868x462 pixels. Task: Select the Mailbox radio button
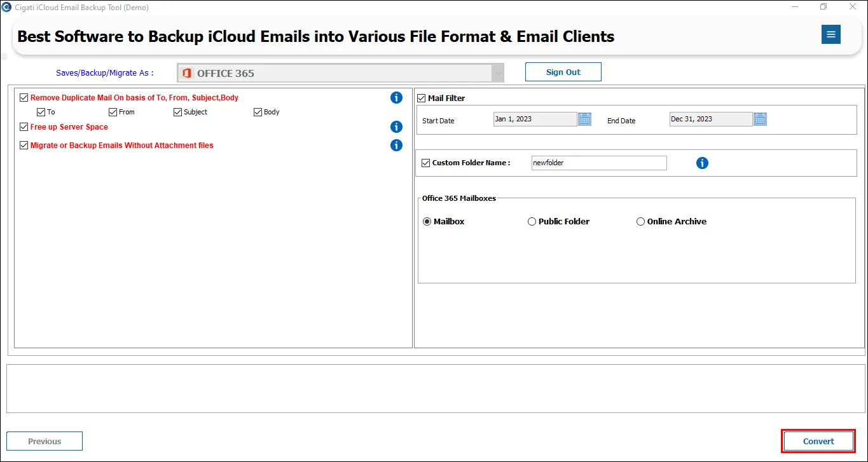(x=427, y=222)
